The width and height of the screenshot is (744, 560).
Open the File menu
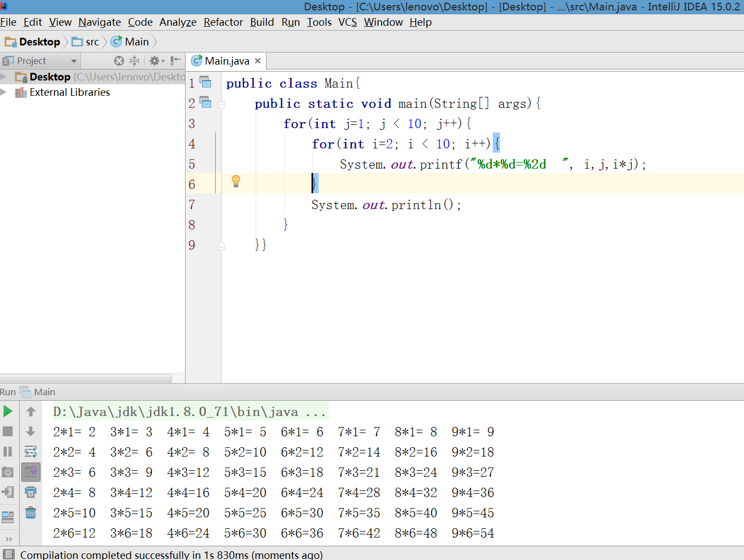click(x=8, y=22)
